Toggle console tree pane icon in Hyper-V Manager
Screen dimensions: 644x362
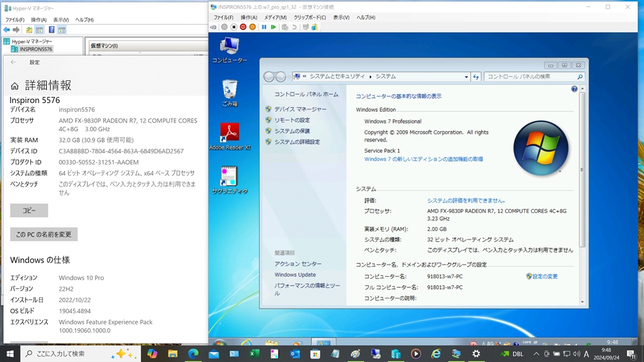point(40,30)
